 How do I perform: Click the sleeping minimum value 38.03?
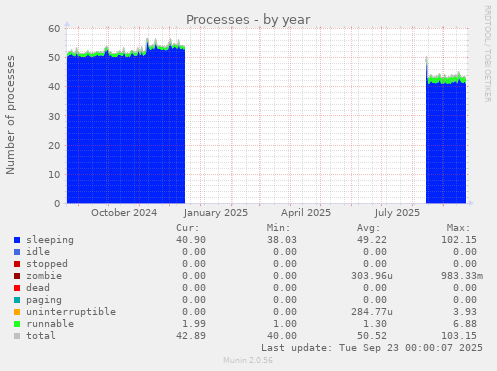pyautogui.click(x=281, y=240)
